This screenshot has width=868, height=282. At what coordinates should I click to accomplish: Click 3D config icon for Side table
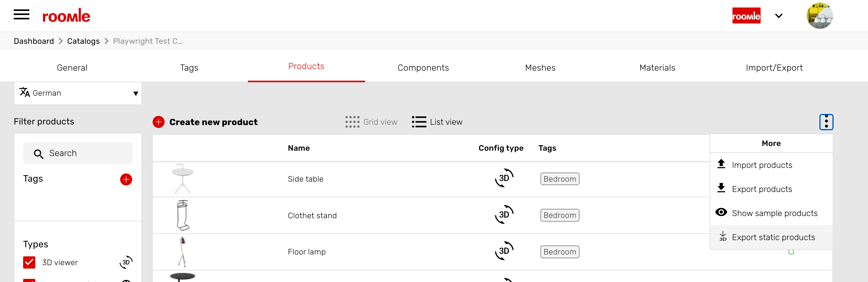(504, 178)
